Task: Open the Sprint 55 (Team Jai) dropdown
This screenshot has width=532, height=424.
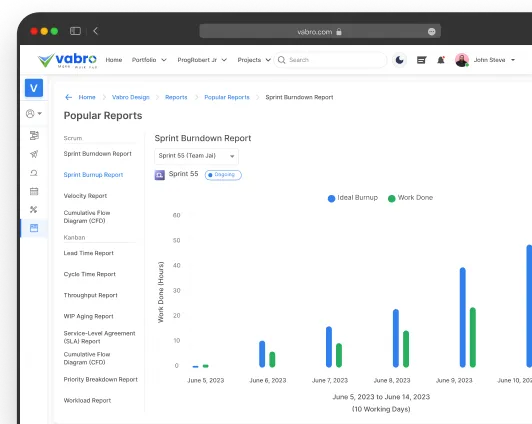Action: click(196, 156)
